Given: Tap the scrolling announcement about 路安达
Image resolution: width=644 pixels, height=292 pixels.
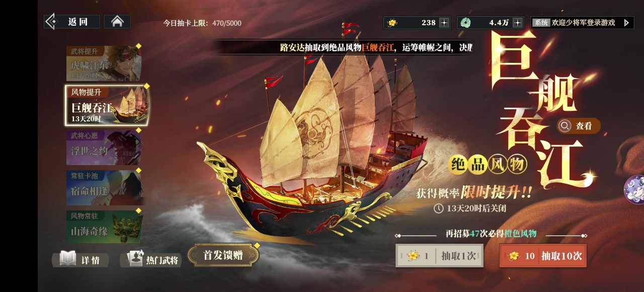Looking at the screenshot, I should point(376,48).
